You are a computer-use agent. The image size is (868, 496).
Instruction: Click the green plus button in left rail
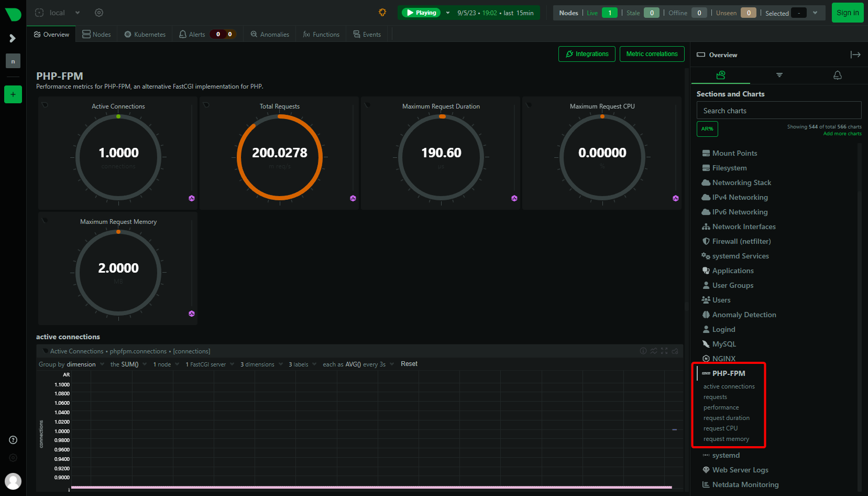pyautogui.click(x=13, y=94)
